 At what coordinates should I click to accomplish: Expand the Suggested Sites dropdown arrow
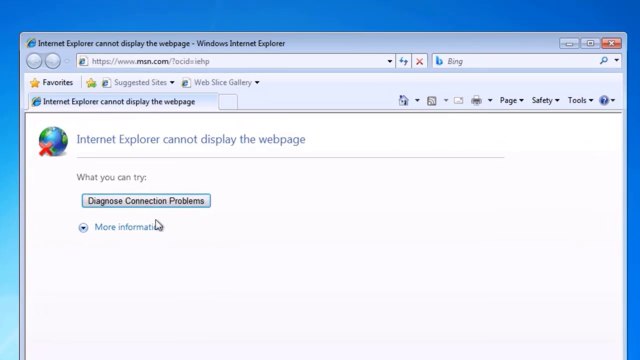click(172, 82)
